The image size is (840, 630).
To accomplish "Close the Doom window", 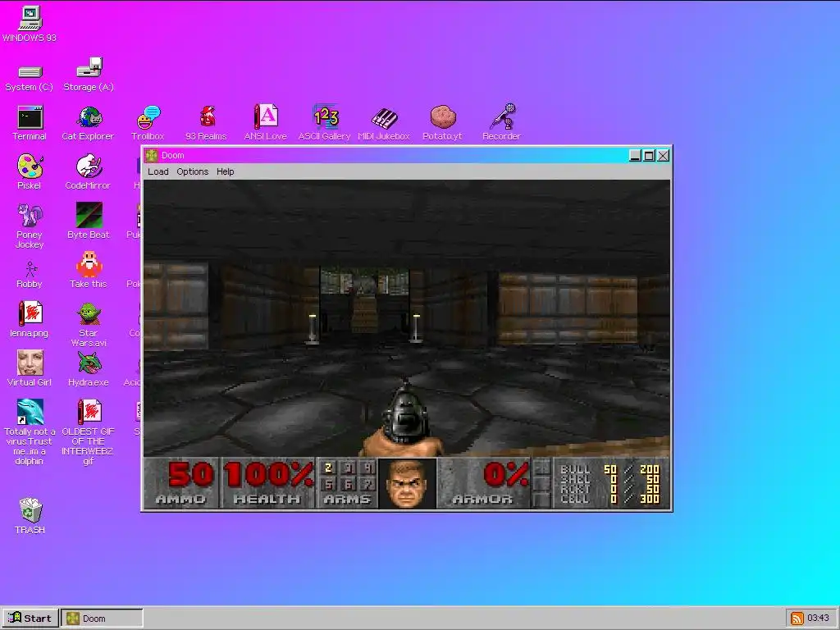I will pyautogui.click(x=663, y=156).
